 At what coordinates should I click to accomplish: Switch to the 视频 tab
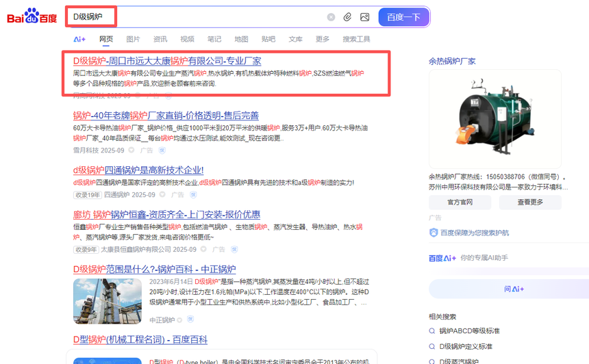[x=187, y=39]
